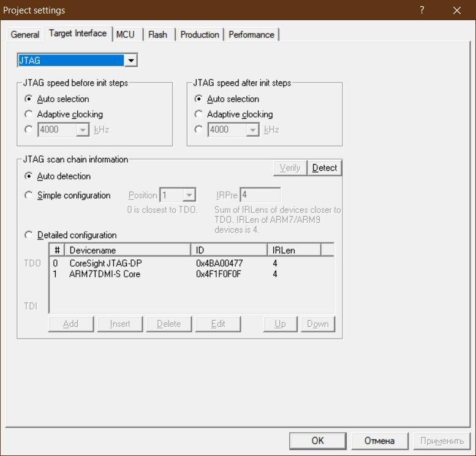Select Auto selection after init steps
The height and width of the screenshot is (456, 476).
coord(198,99)
